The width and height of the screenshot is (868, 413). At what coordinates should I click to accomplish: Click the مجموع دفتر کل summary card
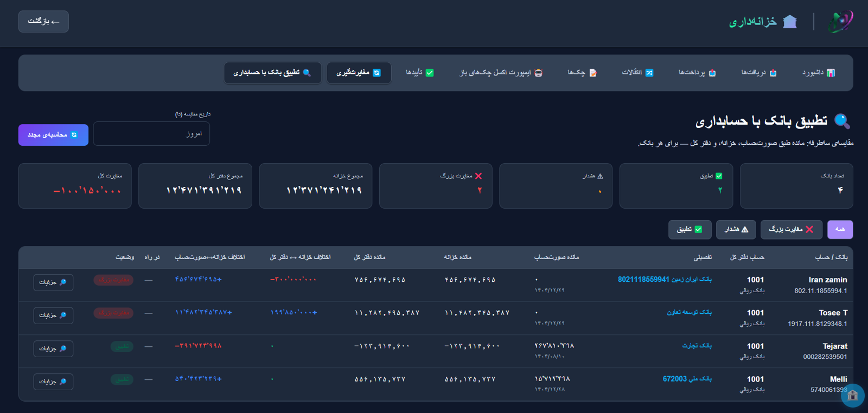point(195,186)
